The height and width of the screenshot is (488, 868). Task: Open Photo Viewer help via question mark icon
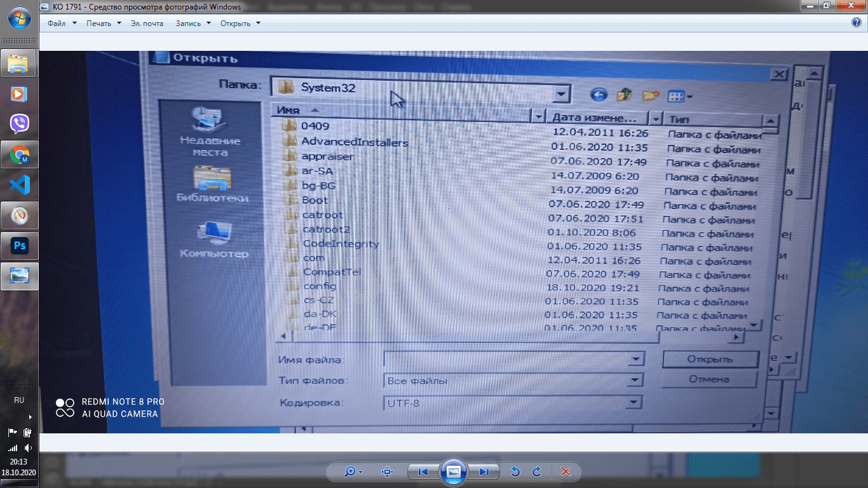coord(856,23)
